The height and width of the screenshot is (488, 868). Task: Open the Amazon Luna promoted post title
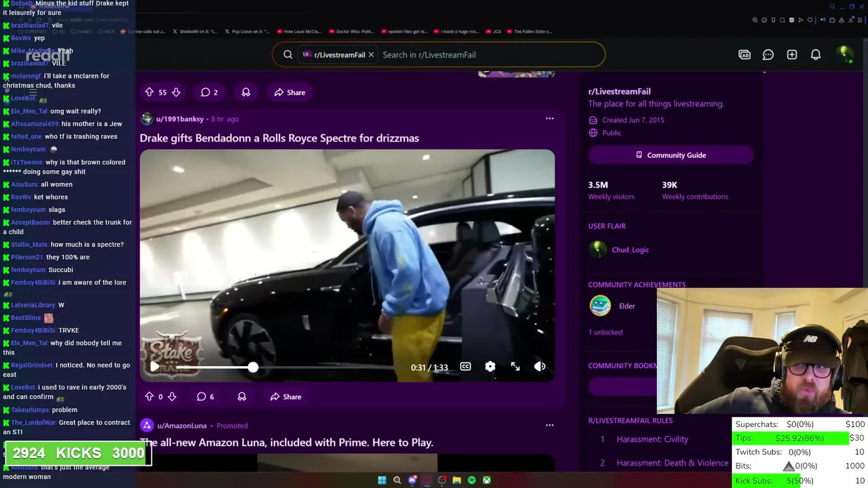point(286,443)
